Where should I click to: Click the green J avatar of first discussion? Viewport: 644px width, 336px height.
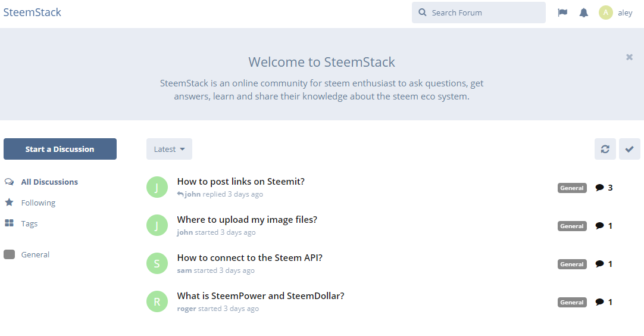coord(157,187)
